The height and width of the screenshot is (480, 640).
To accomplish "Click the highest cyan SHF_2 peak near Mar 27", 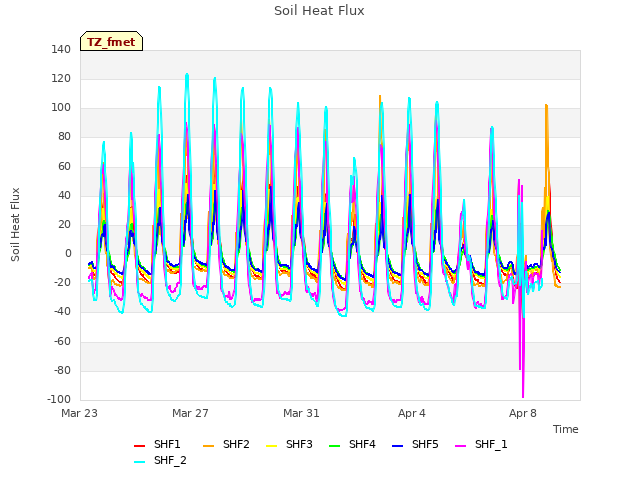I will pyautogui.click(x=187, y=76).
